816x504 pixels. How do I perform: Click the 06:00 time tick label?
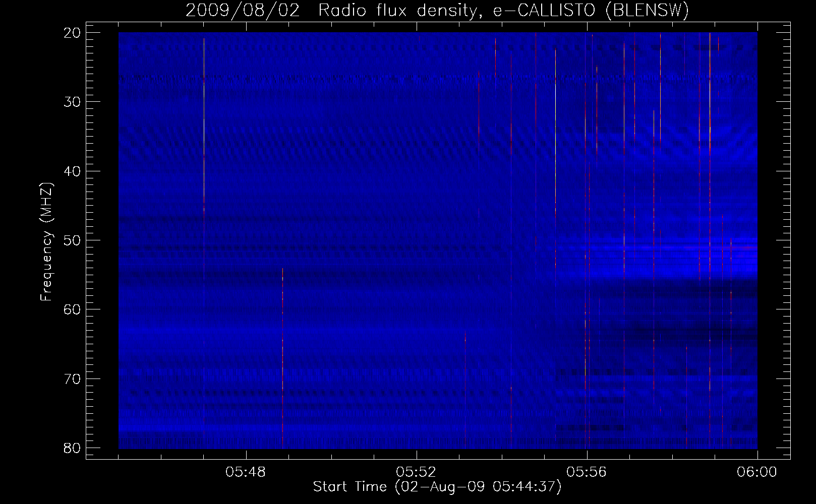point(757,472)
